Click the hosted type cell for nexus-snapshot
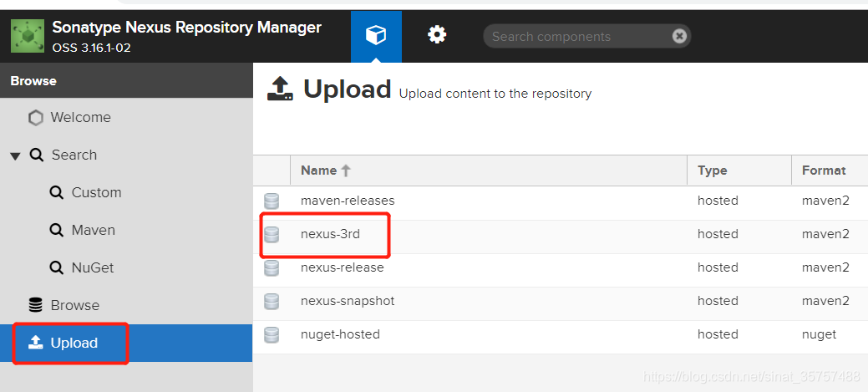The image size is (868, 392). point(718,301)
